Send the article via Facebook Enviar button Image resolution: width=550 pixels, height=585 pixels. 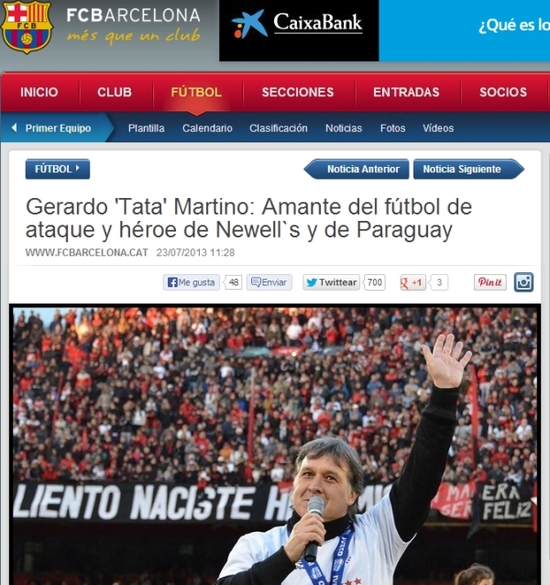click(x=269, y=282)
